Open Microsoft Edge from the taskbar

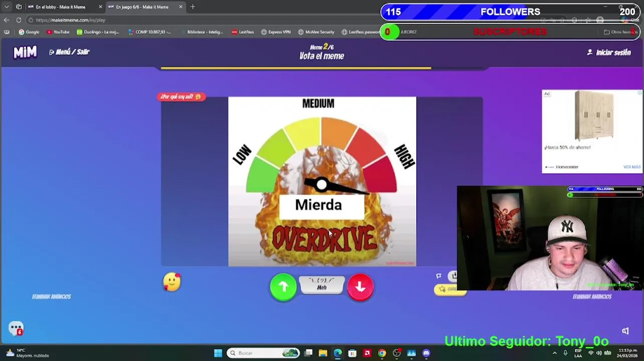point(338,353)
